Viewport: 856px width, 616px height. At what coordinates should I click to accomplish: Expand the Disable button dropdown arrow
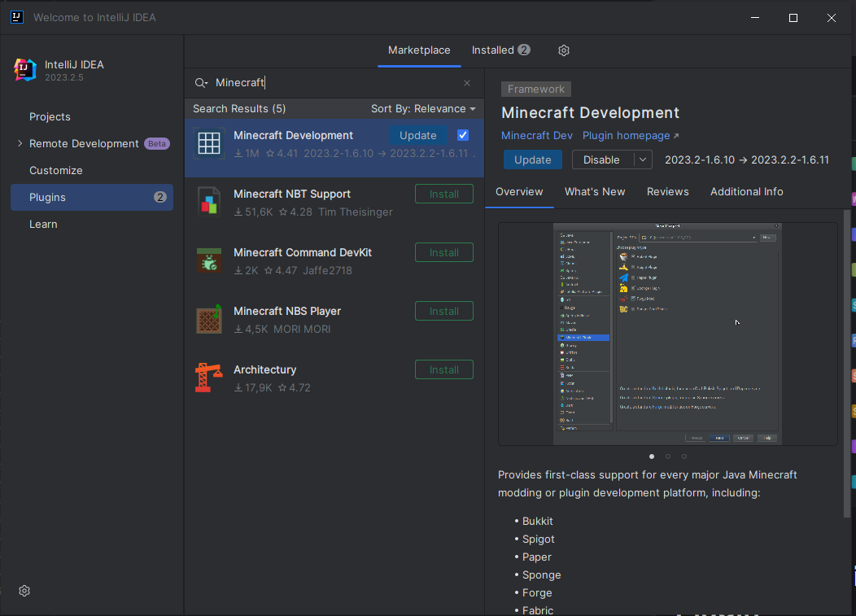[x=643, y=160]
